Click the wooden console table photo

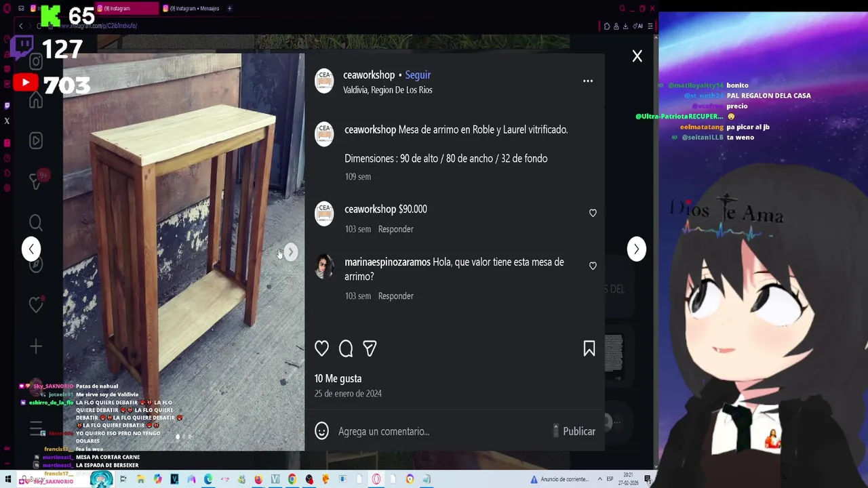point(184,252)
